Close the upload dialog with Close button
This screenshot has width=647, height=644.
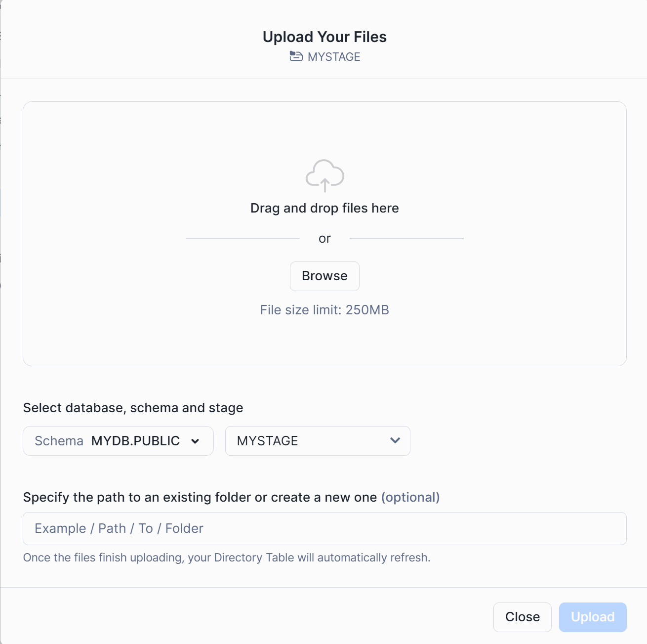tap(522, 617)
